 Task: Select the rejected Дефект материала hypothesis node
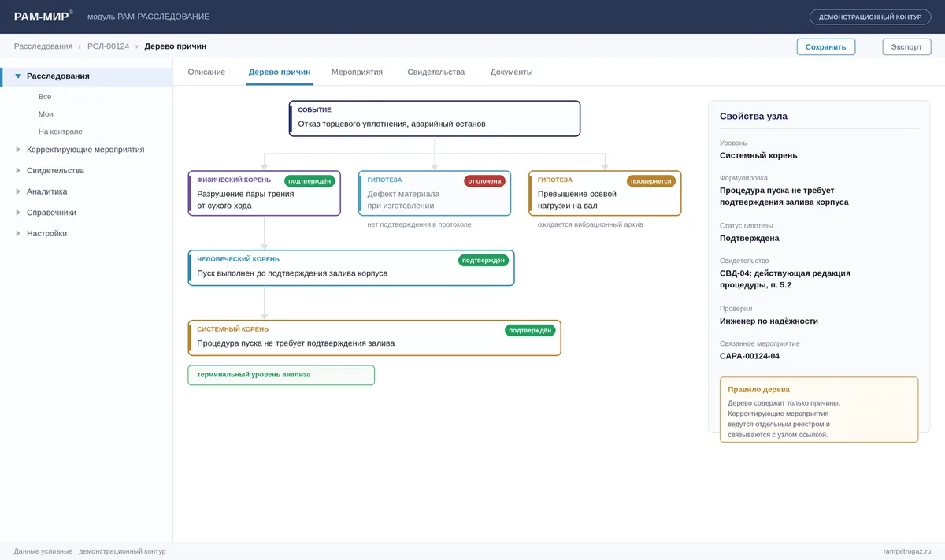coord(435,193)
